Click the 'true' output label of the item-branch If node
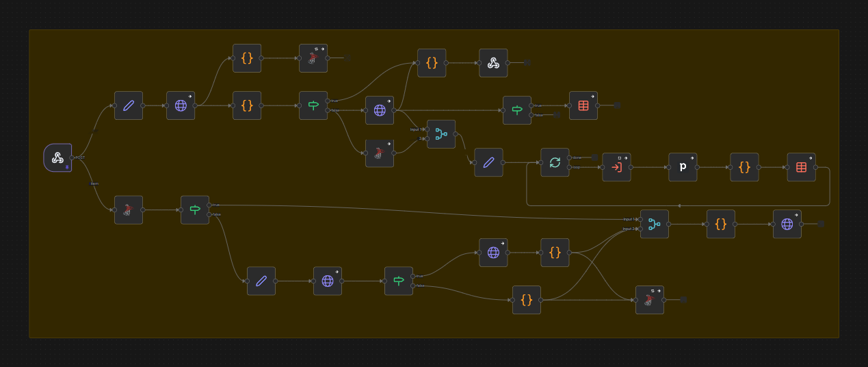 point(215,205)
